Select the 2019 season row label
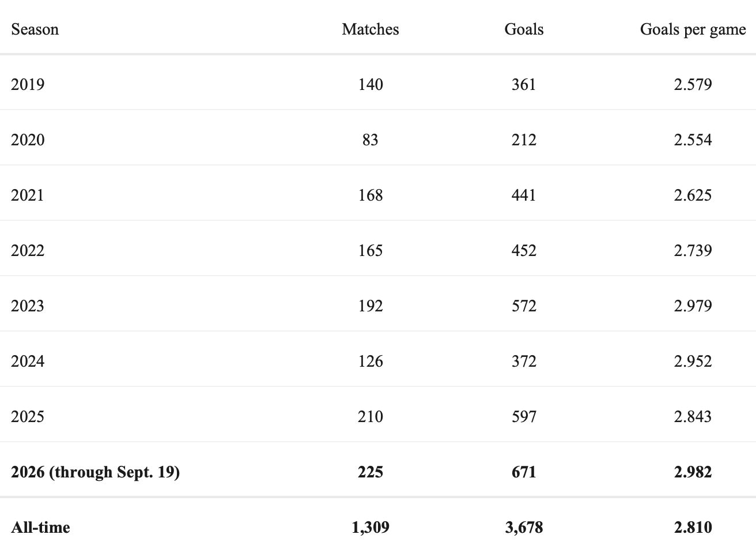This screenshot has height=557, width=756. pos(28,85)
